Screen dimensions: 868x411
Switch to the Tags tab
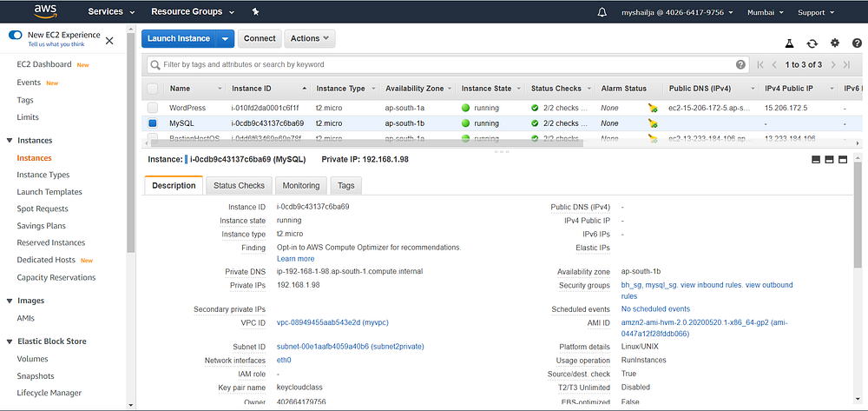coord(346,186)
